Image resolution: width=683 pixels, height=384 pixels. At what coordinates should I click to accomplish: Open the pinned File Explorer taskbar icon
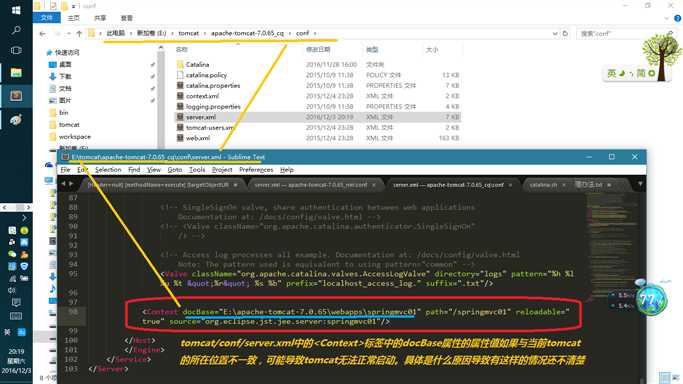16,72
